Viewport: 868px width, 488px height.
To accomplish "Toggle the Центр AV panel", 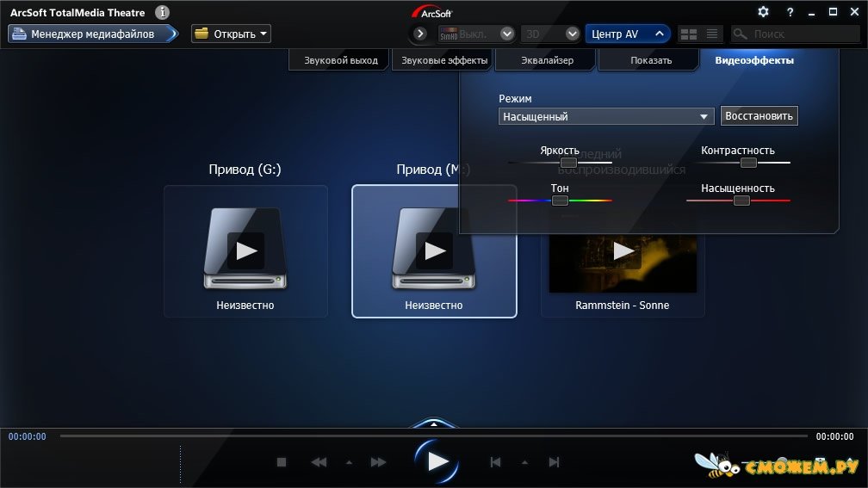I will (628, 34).
